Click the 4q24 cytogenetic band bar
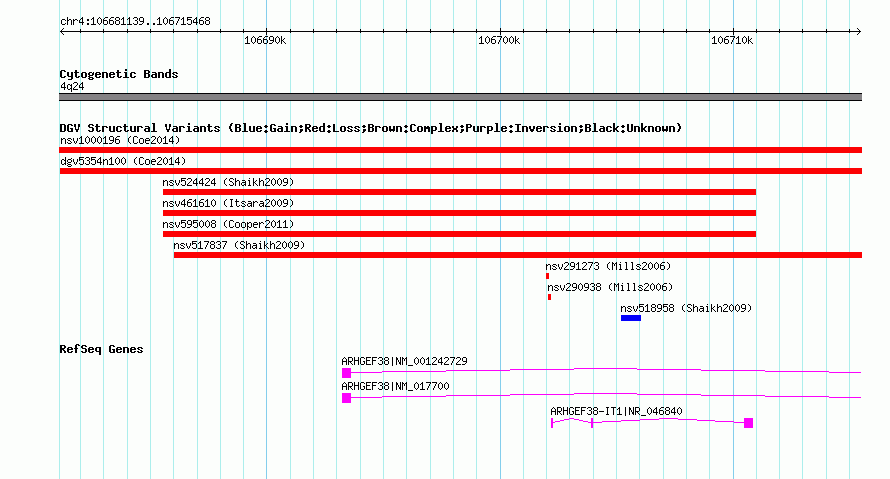Screen dimensions: 890x479 tap(460, 97)
